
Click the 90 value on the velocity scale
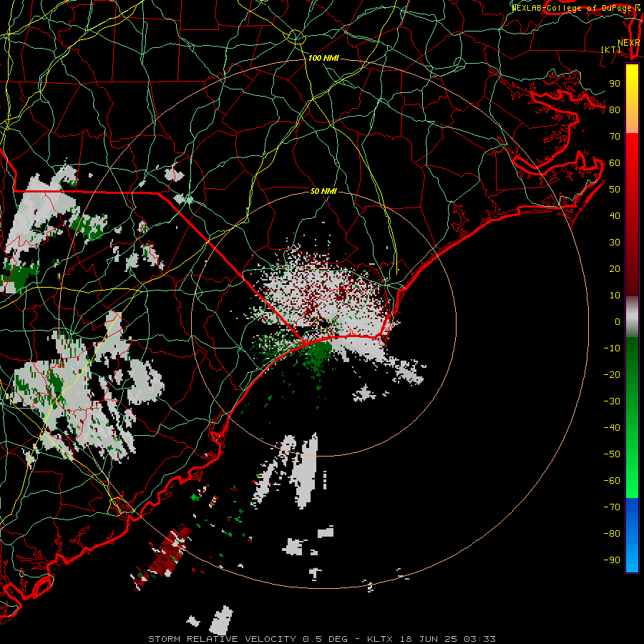coord(615,84)
